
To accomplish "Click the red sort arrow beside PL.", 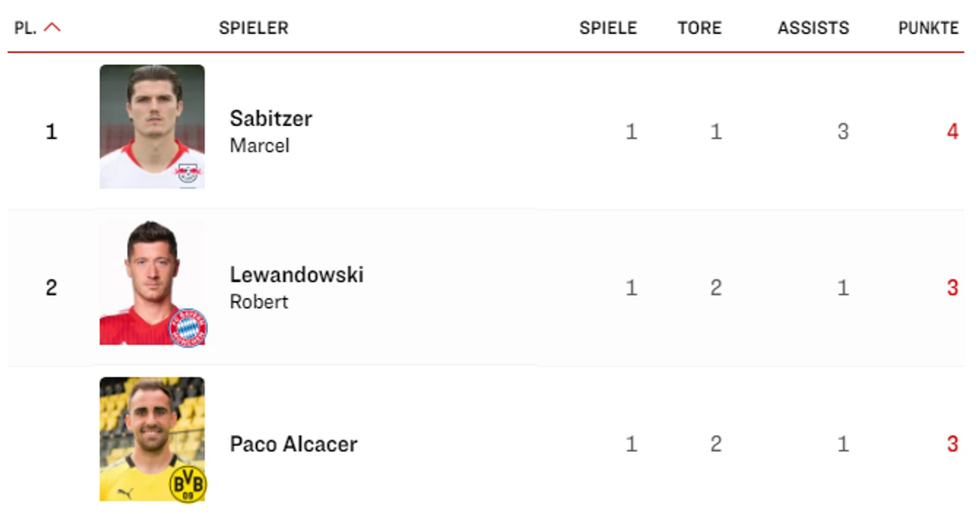I will click(x=52, y=28).
